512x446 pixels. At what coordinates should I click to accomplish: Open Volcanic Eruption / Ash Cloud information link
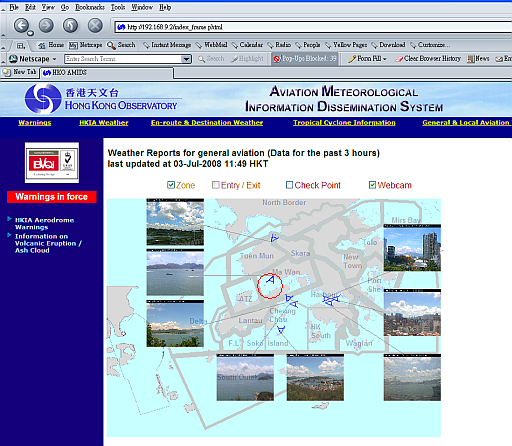(x=48, y=243)
